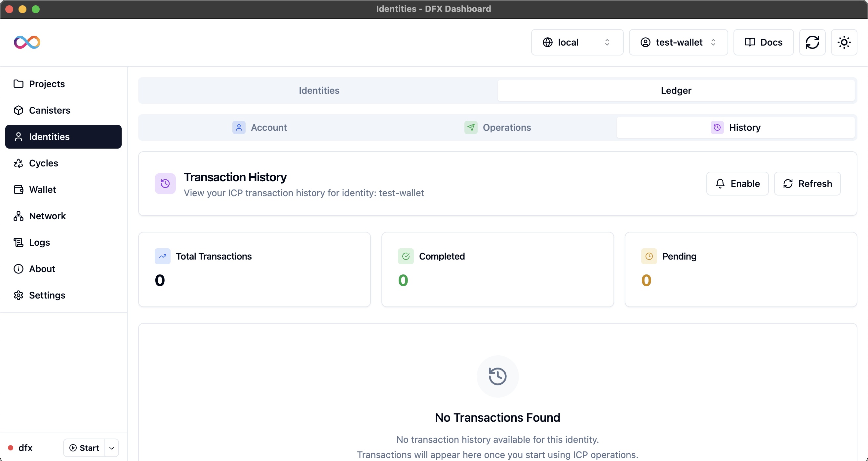Open the Wallet section

[42, 189]
